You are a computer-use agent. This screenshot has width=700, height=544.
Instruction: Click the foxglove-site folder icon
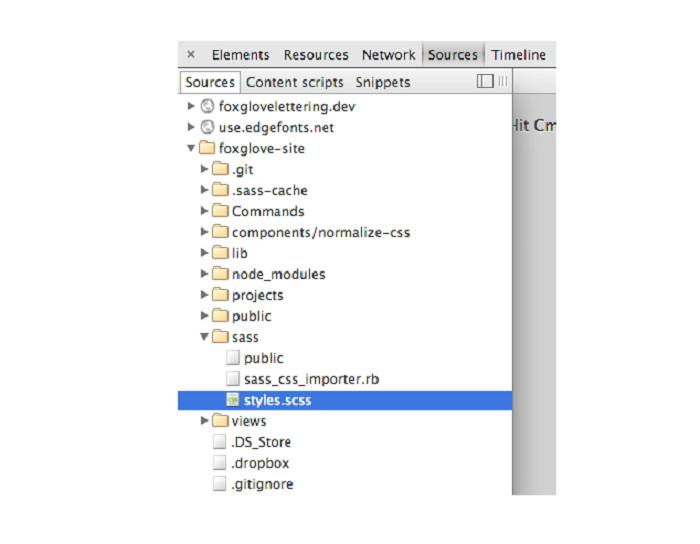pyautogui.click(x=208, y=149)
